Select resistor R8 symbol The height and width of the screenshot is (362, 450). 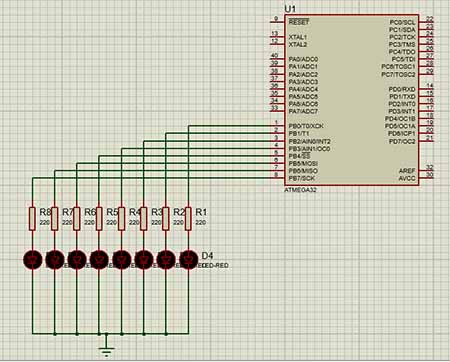click(x=32, y=219)
